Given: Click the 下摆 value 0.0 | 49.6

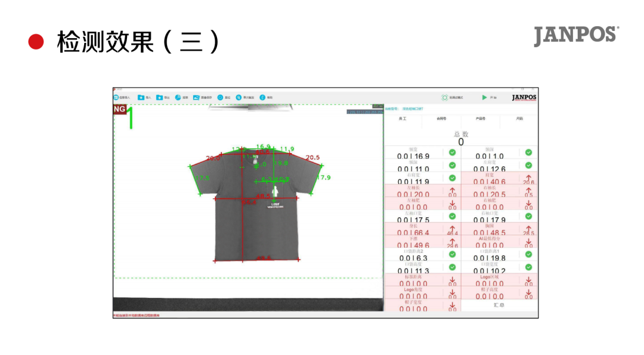Looking at the screenshot, I should (413, 245).
